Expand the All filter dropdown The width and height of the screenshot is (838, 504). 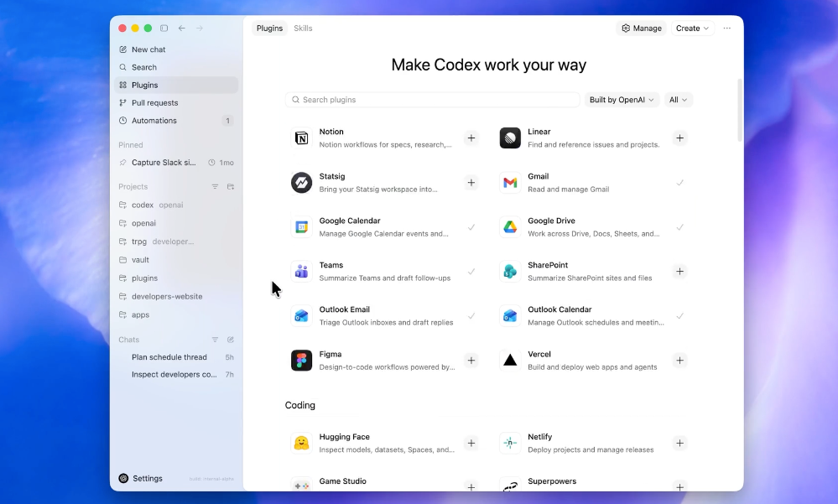click(x=678, y=100)
